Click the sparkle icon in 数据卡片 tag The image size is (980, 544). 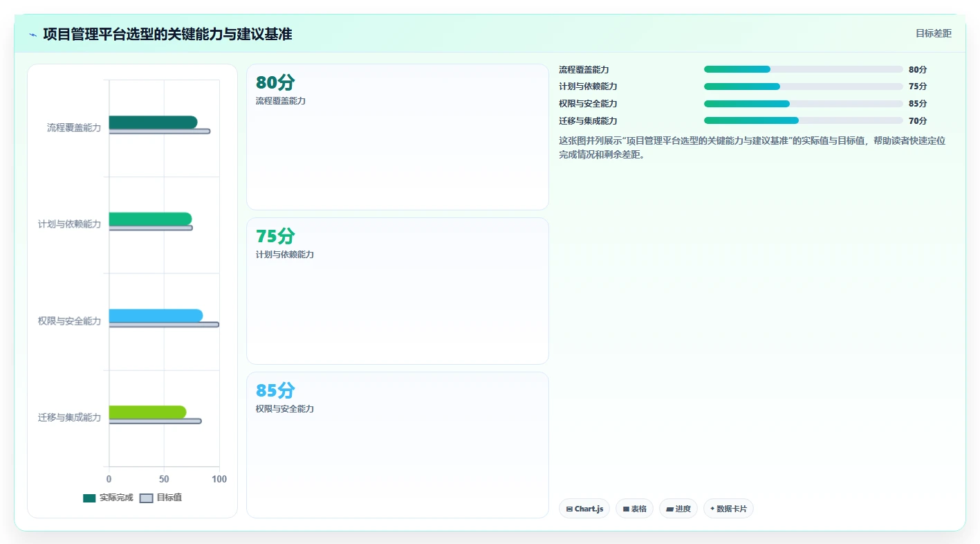tap(712, 509)
